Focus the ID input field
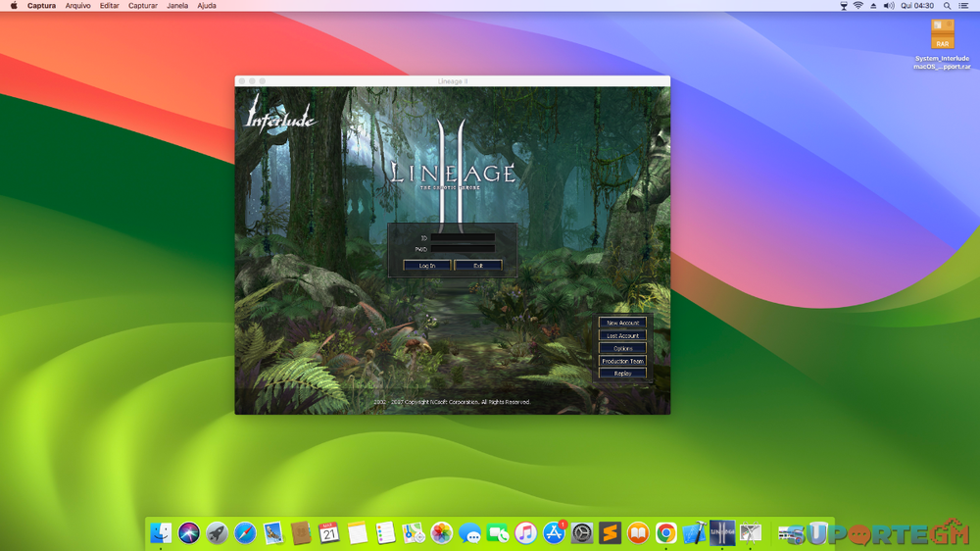980x551 pixels. (x=463, y=238)
